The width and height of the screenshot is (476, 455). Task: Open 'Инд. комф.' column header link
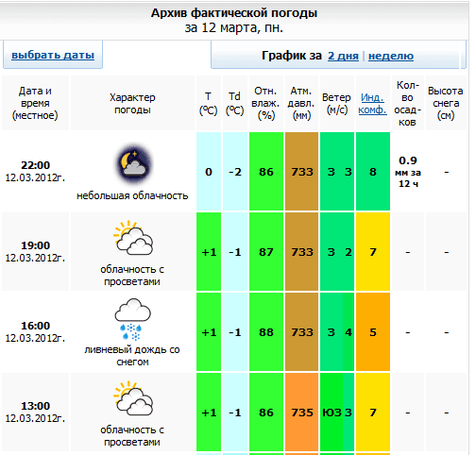pos(372,104)
